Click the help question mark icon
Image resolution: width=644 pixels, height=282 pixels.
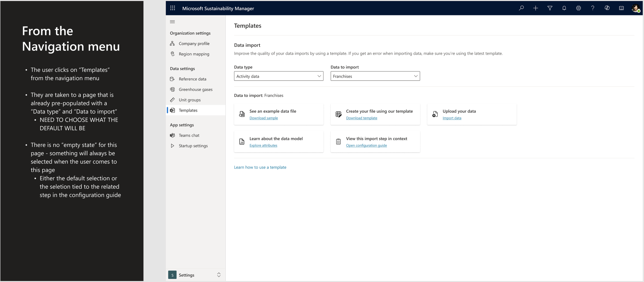(593, 8)
